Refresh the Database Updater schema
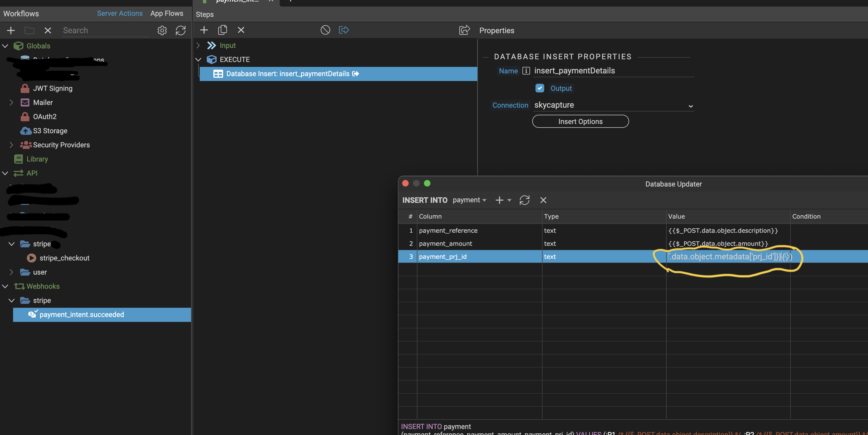Screen dimensions: 868x435 coord(525,200)
